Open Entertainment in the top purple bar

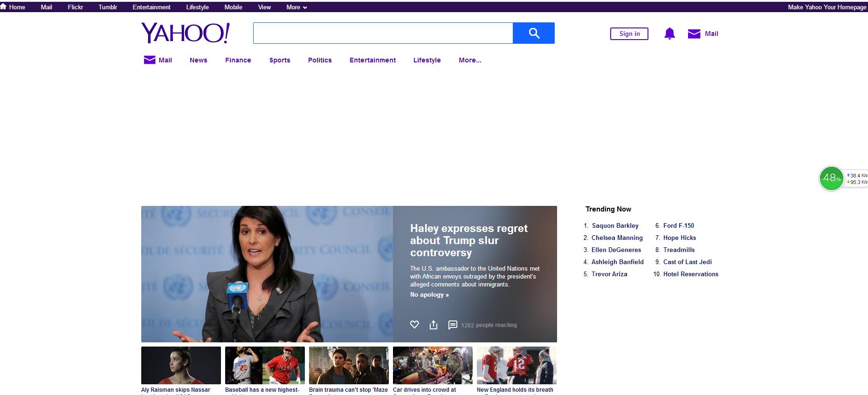(x=152, y=7)
